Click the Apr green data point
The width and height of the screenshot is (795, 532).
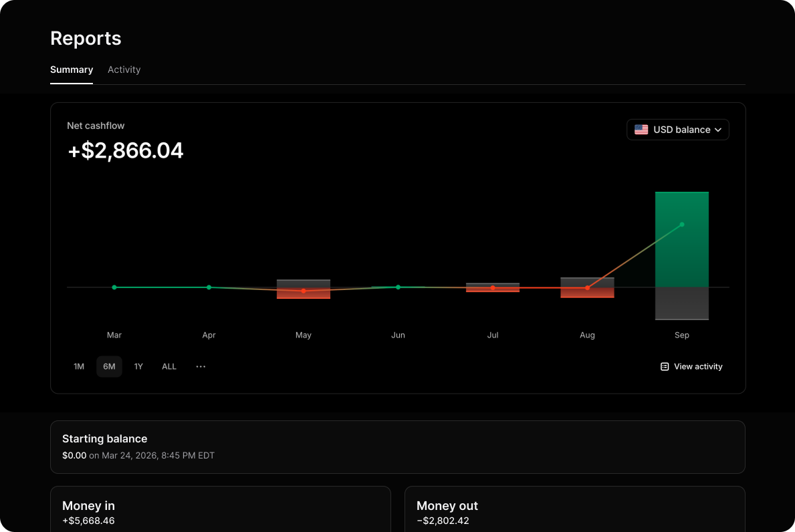click(x=209, y=287)
